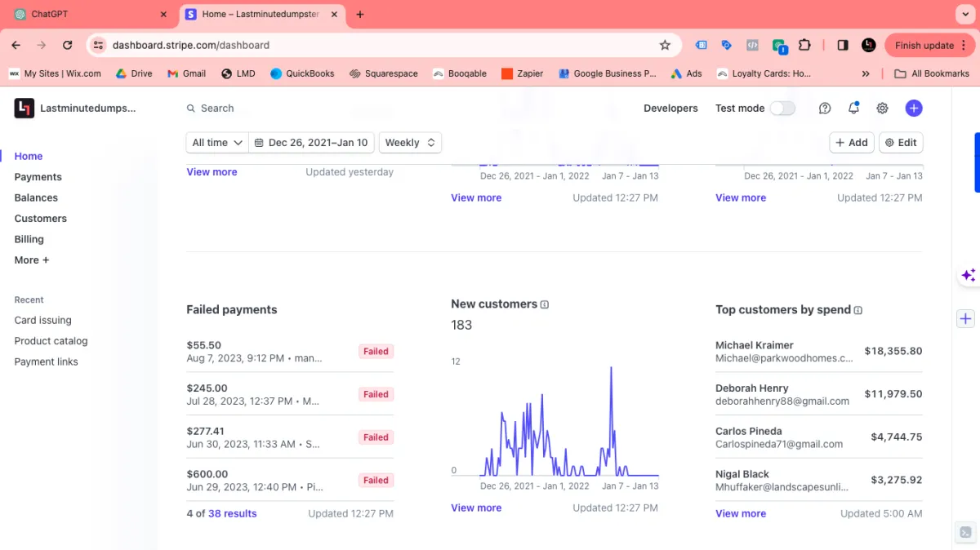Click the info icon beside Top customers by spend
Image resolution: width=980 pixels, height=550 pixels.
(x=858, y=310)
